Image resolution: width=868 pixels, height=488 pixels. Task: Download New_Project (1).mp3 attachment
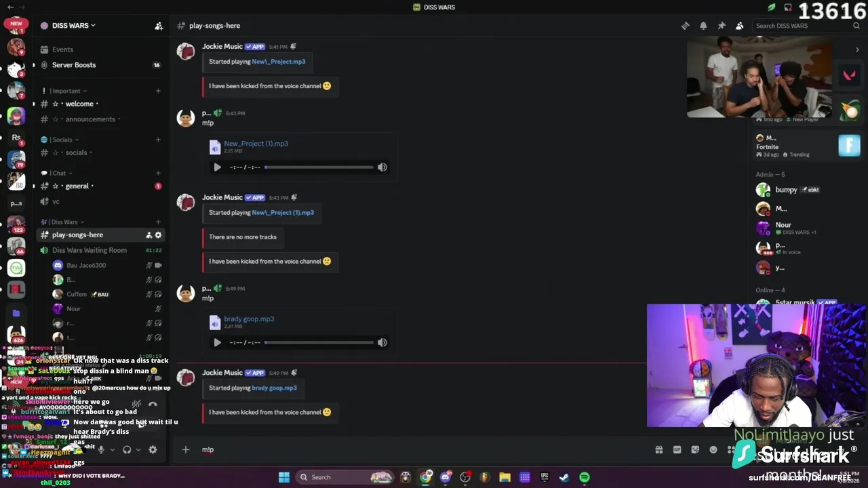point(256,144)
